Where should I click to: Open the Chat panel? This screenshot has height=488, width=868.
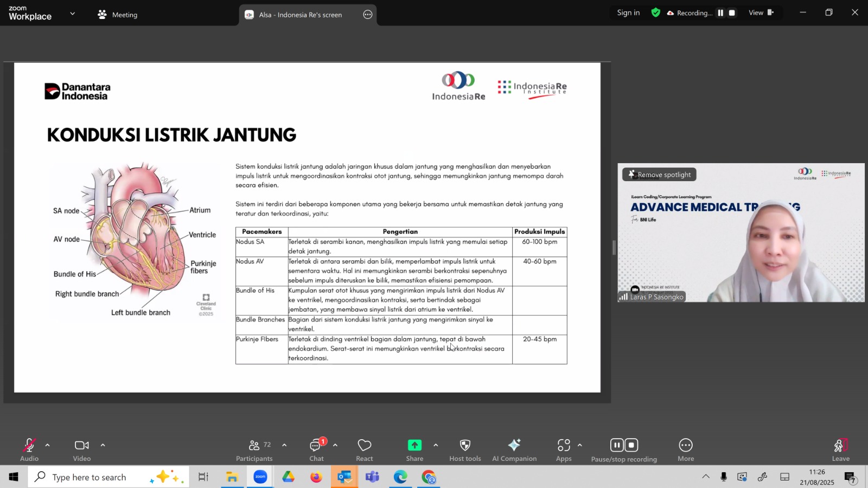(x=316, y=446)
